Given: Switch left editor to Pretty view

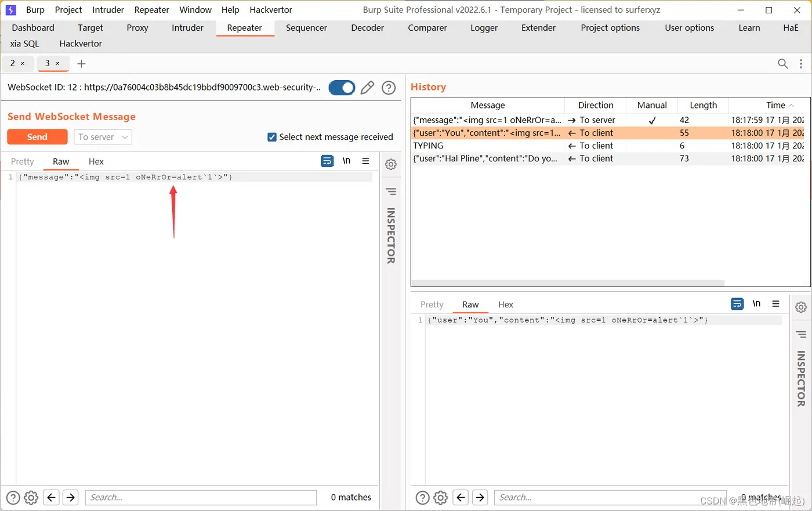Looking at the screenshot, I should tap(23, 161).
